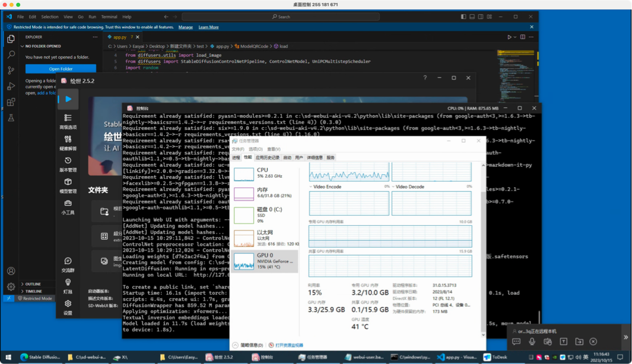632x364 pixels.
Task: Open 交流群 chat group in 绘世
Action: pyautogui.click(x=68, y=264)
